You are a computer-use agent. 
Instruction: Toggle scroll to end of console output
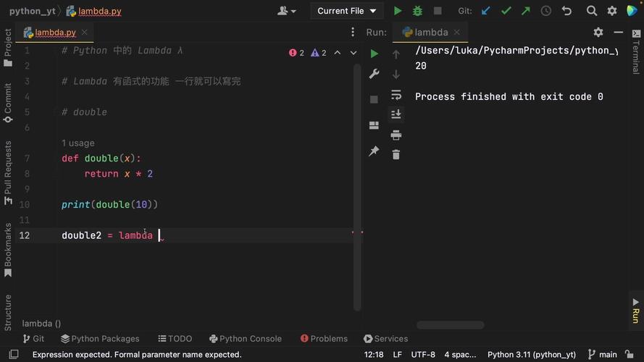tap(396, 114)
